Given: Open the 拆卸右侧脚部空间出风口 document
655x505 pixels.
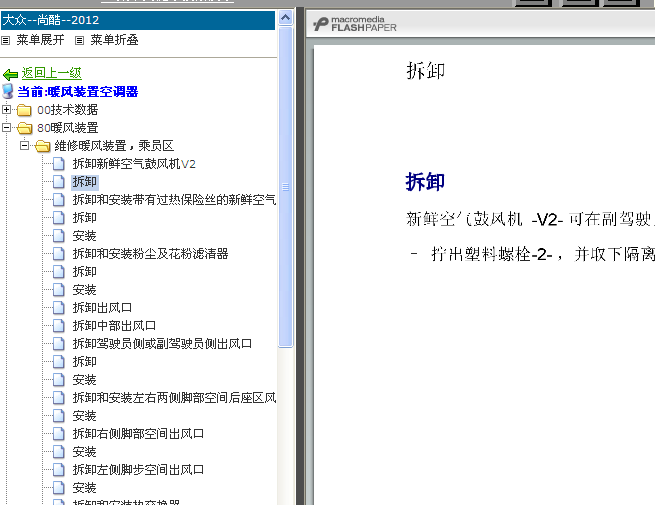Looking at the screenshot, I should (138, 434).
